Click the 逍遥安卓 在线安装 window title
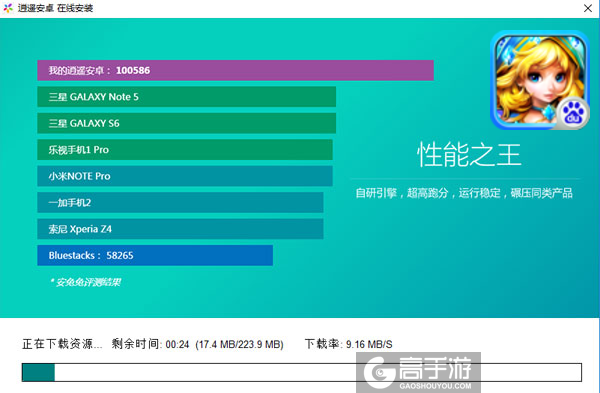 pos(55,8)
